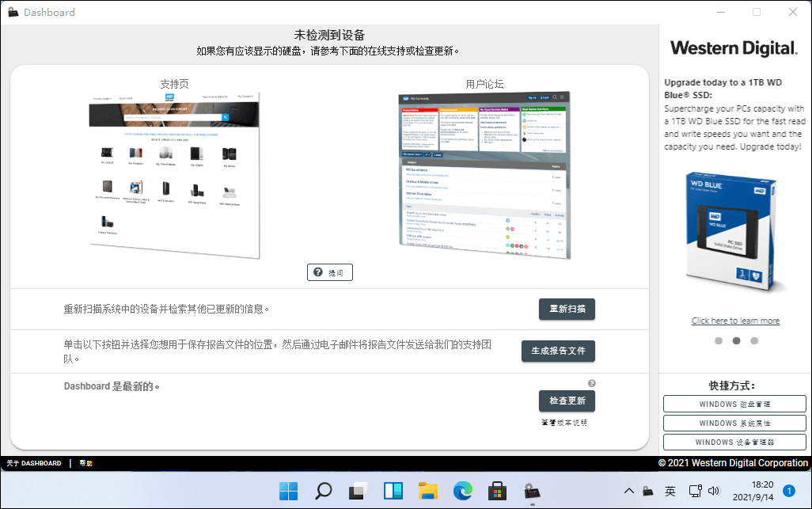Show hidden system tray icons
Image resolution: width=812 pixels, height=509 pixels.
coord(628,491)
